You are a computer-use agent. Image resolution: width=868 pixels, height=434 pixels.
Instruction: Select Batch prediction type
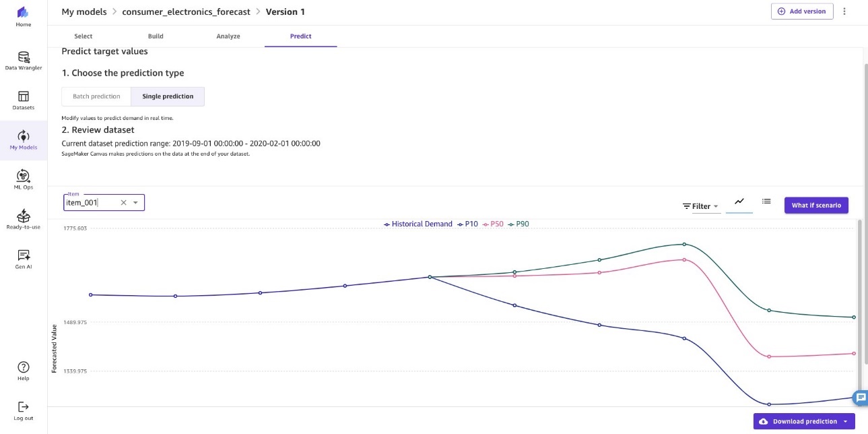tap(96, 96)
